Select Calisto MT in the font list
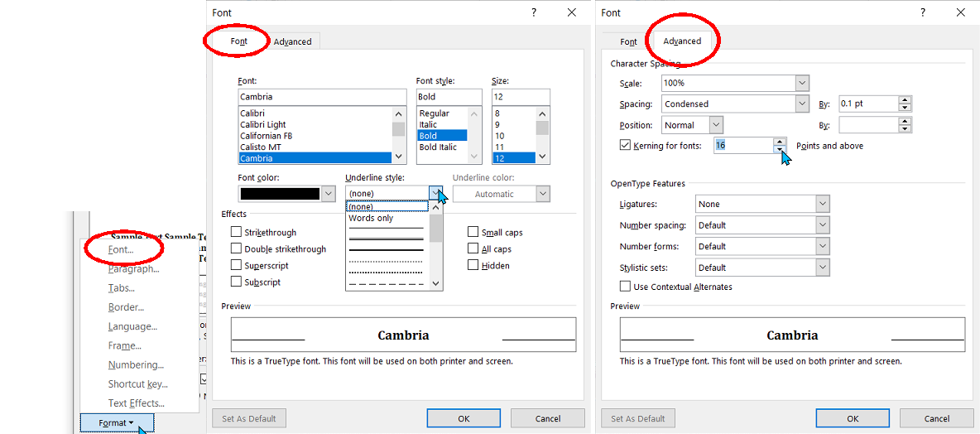Image resolution: width=980 pixels, height=434 pixels. click(x=315, y=147)
